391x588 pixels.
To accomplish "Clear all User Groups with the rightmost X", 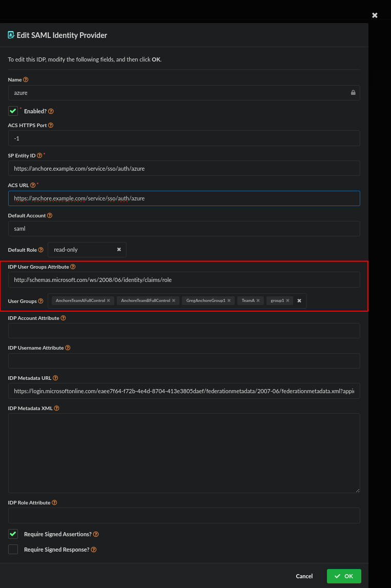I will coord(299,300).
